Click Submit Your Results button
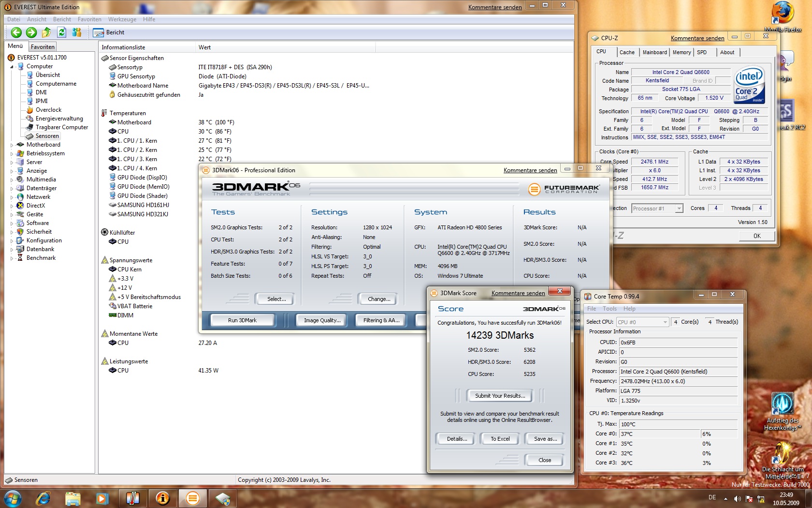The width and height of the screenshot is (812, 508). pyautogui.click(x=500, y=396)
